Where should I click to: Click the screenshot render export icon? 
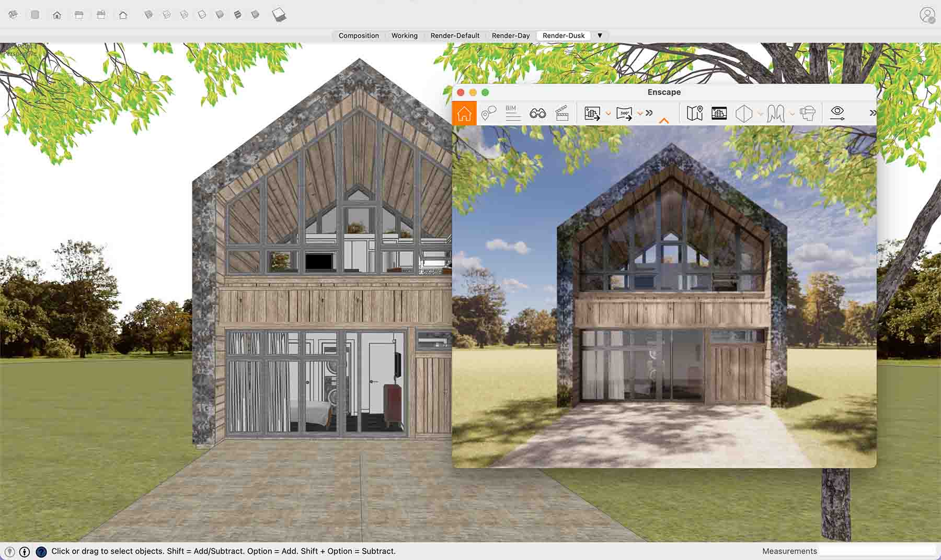coord(592,113)
